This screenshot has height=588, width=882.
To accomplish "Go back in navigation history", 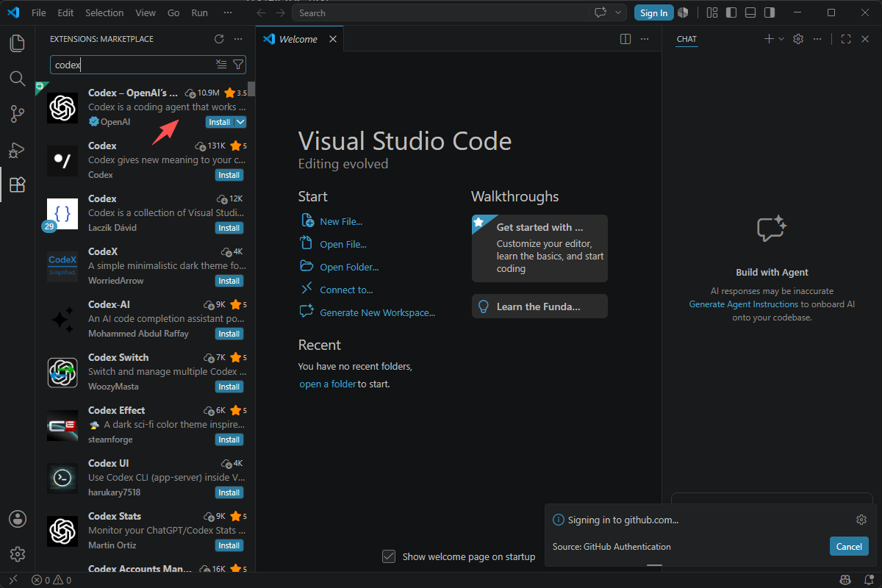I will click(262, 12).
